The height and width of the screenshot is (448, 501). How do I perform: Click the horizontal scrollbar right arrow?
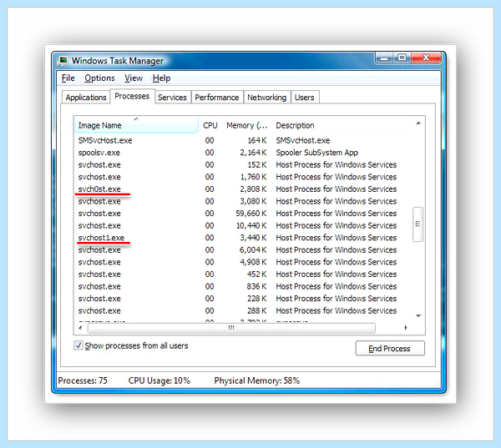click(406, 328)
